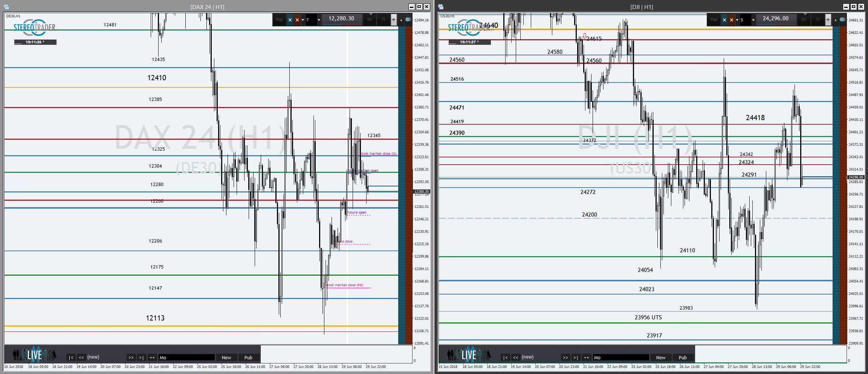
Task: Click the ++ button in DAX bottom bar
Action: coord(152,357)
